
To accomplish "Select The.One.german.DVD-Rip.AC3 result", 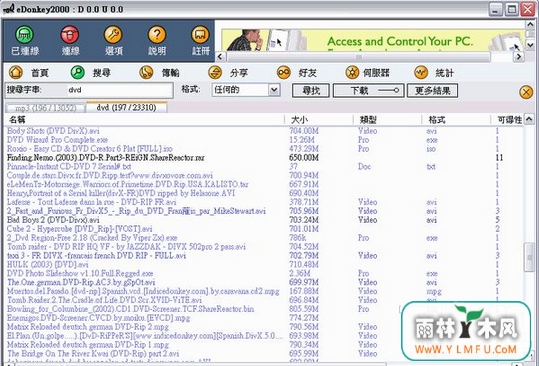I will 81,282.
